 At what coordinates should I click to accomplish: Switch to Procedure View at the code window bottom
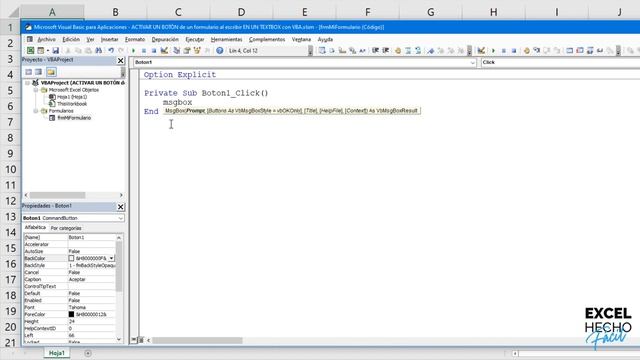133,340
